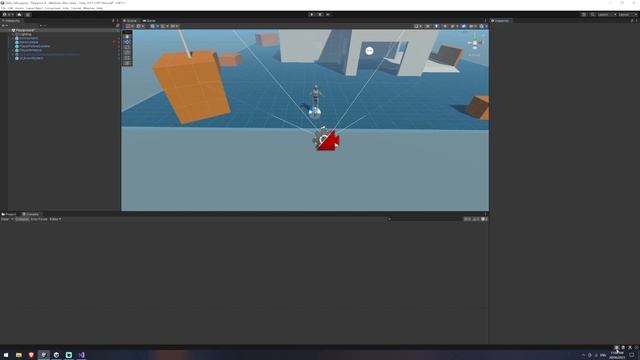Toggle hidden objects visibility in Scene toolbar
The image size is (640, 360).
pyautogui.click(x=464, y=26)
